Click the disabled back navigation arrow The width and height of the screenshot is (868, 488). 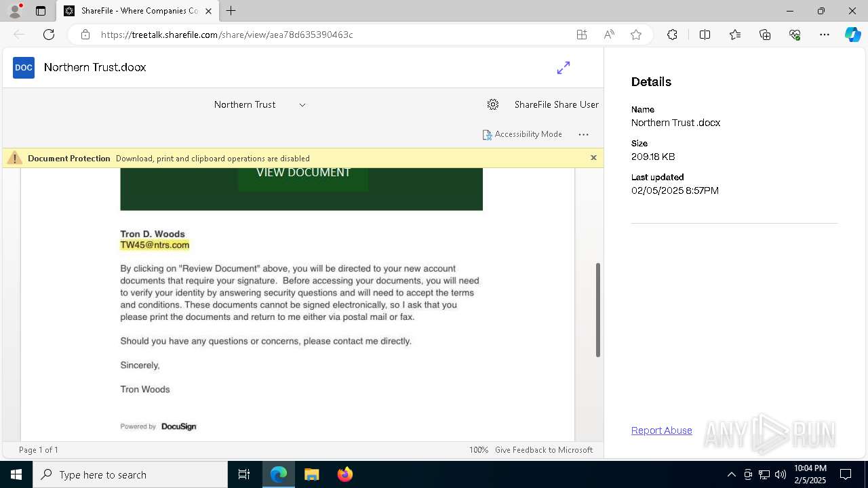[x=19, y=35]
